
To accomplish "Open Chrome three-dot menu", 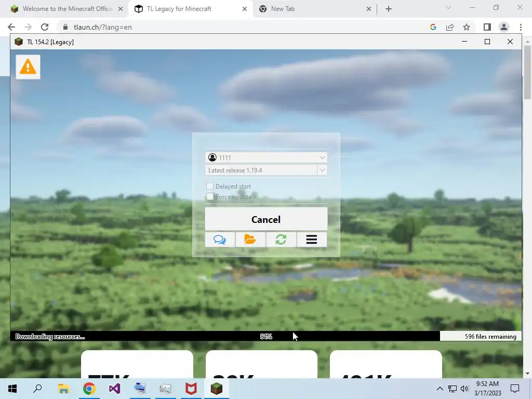I will (521, 27).
